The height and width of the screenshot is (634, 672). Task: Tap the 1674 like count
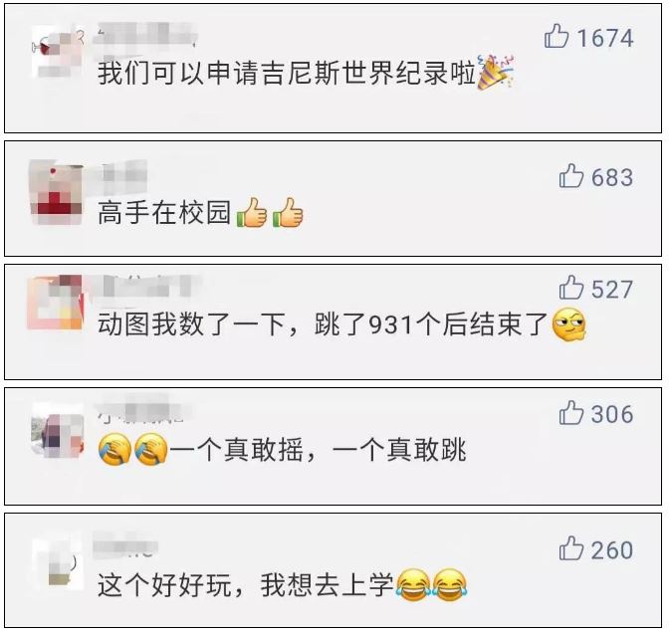(605, 38)
